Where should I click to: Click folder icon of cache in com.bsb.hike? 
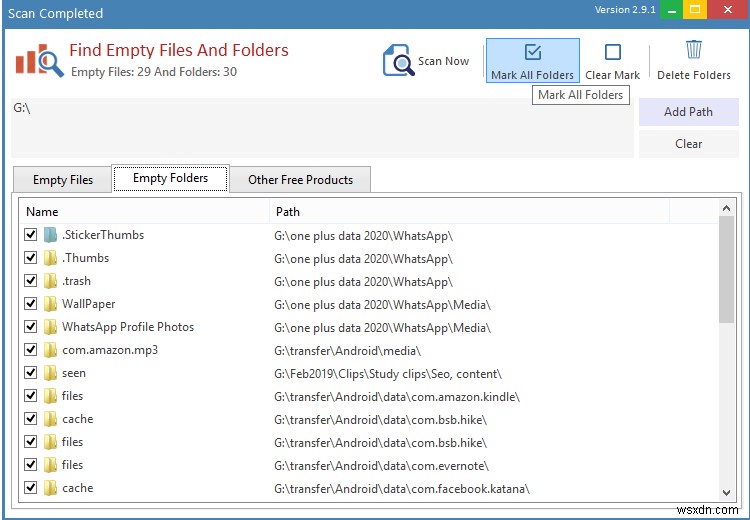(x=50, y=419)
